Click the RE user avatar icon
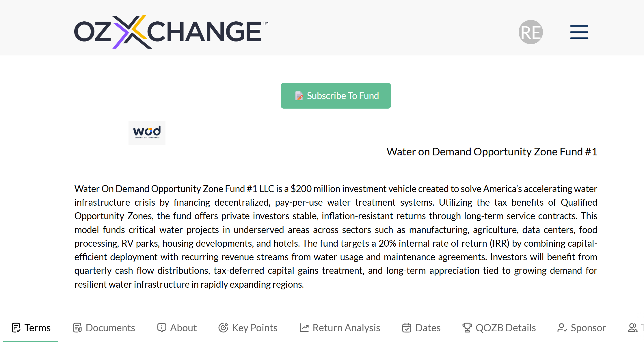Screen dimensions: 644x346 click(x=531, y=32)
